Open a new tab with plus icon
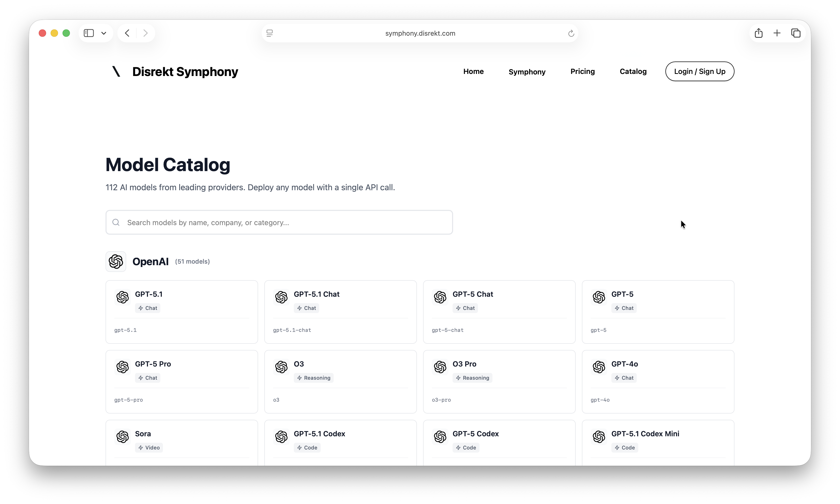This screenshot has width=840, height=504. [x=777, y=33]
